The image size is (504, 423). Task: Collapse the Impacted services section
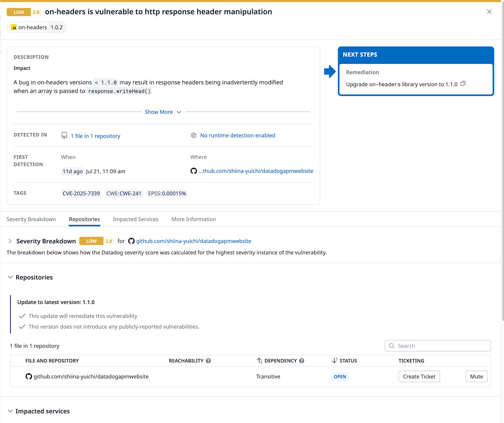[x=10, y=411]
